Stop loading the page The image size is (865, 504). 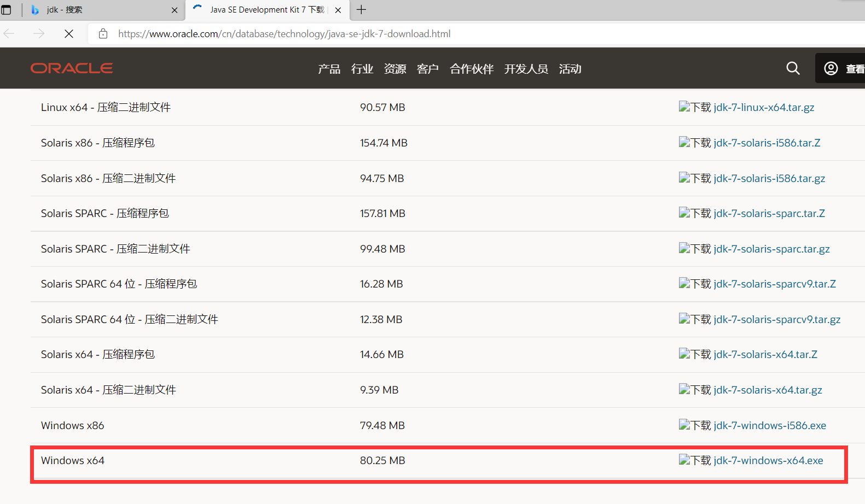point(69,34)
